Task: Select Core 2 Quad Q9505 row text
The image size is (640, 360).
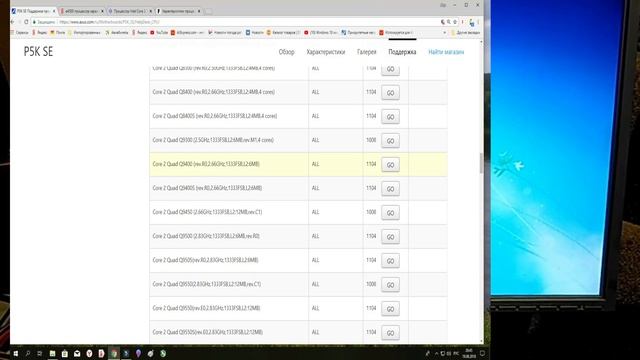Action: coord(205,260)
